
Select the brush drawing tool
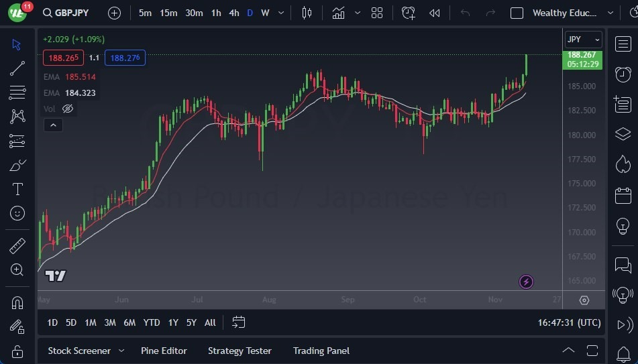tap(17, 165)
